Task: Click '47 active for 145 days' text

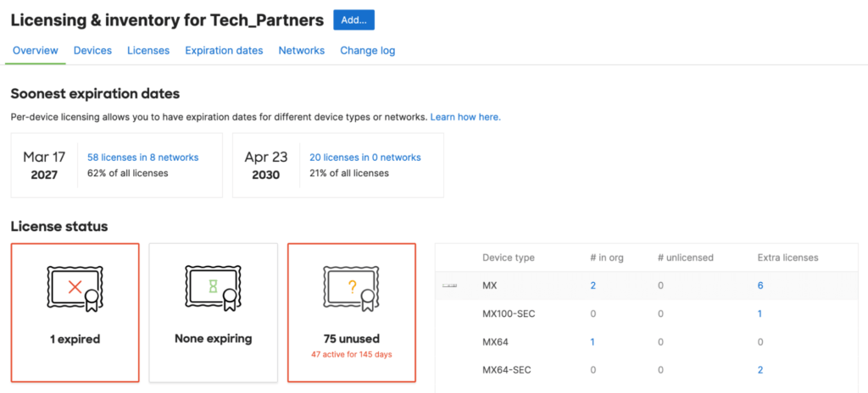Action: 352,354
